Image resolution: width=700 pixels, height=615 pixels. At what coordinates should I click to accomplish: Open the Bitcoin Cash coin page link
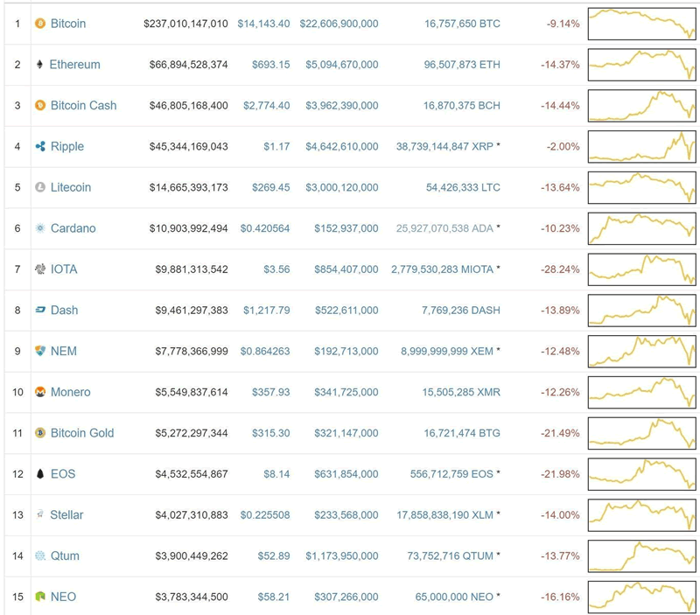(83, 106)
